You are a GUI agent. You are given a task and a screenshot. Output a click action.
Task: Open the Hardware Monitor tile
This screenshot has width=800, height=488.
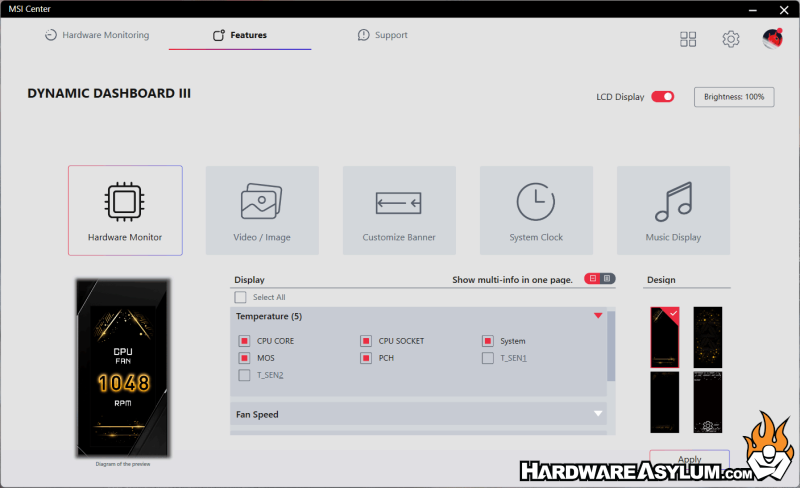click(x=125, y=210)
